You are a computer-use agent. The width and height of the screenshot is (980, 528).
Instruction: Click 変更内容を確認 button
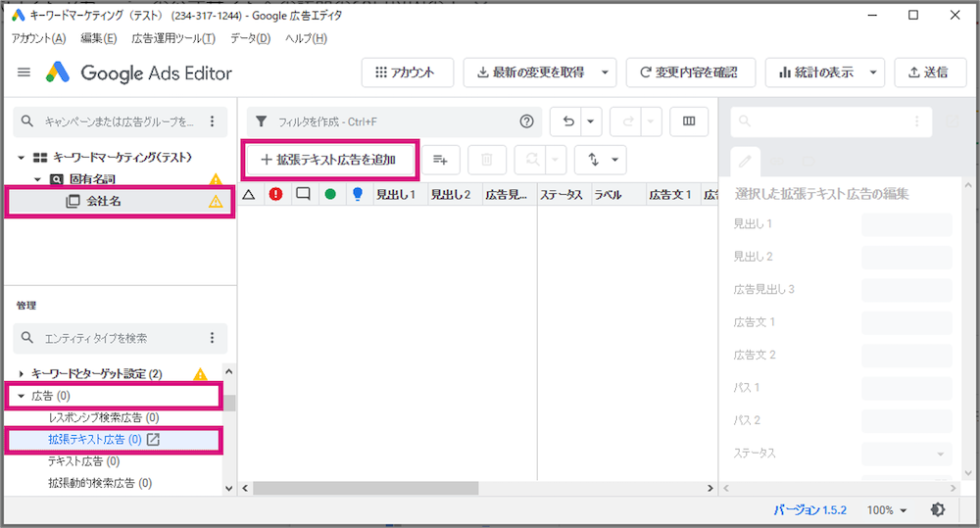tap(691, 72)
